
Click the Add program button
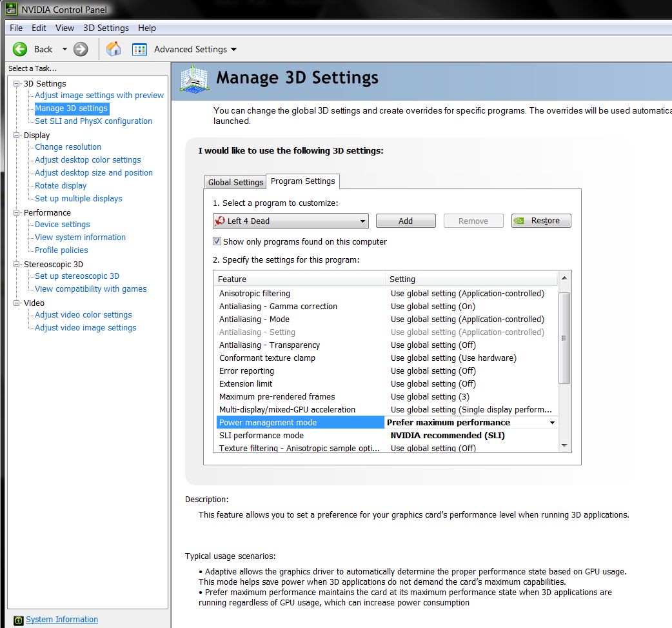(406, 221)
